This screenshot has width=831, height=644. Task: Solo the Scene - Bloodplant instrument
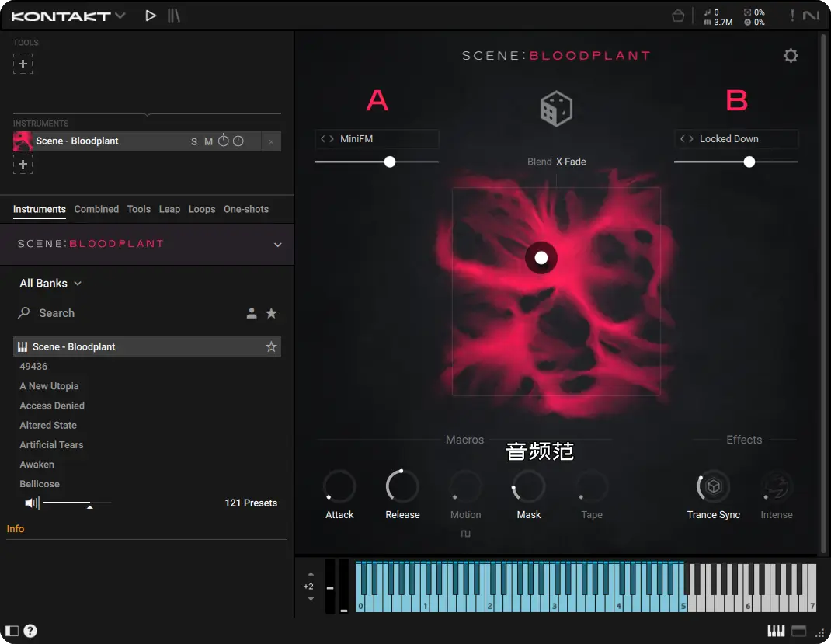194,141
